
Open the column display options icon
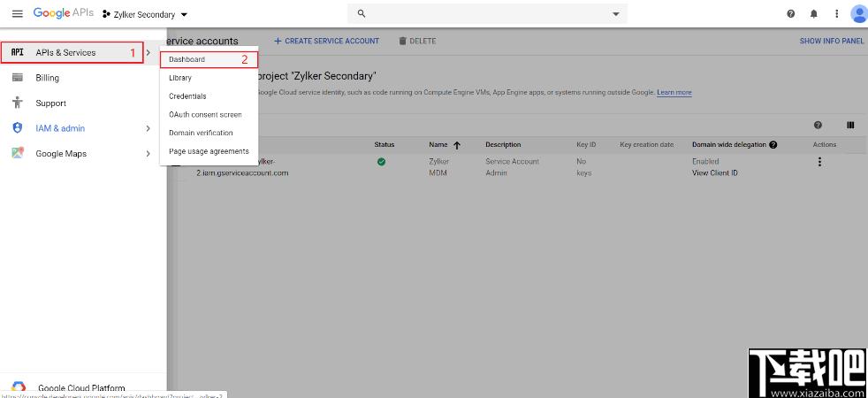click(x=850, y=125)
